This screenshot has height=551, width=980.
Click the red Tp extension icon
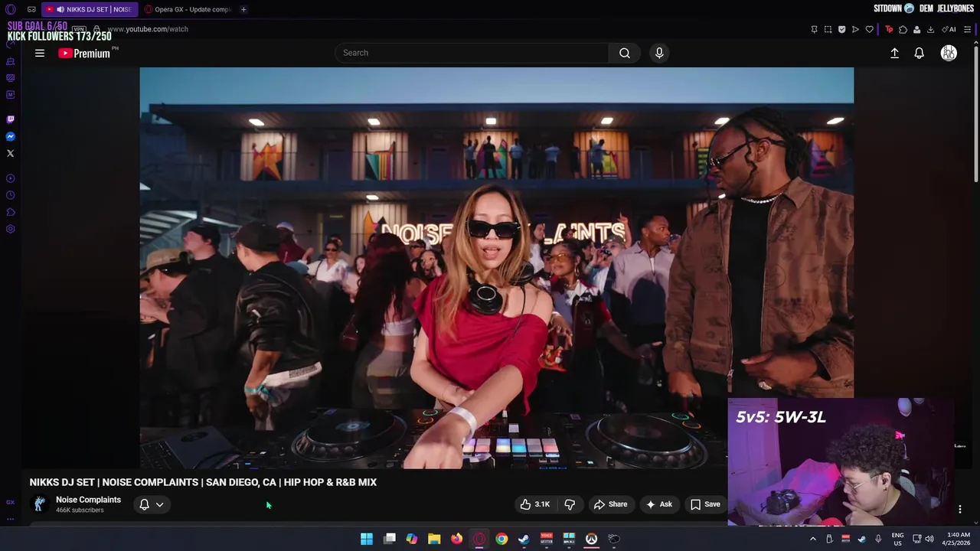point(889,29)
